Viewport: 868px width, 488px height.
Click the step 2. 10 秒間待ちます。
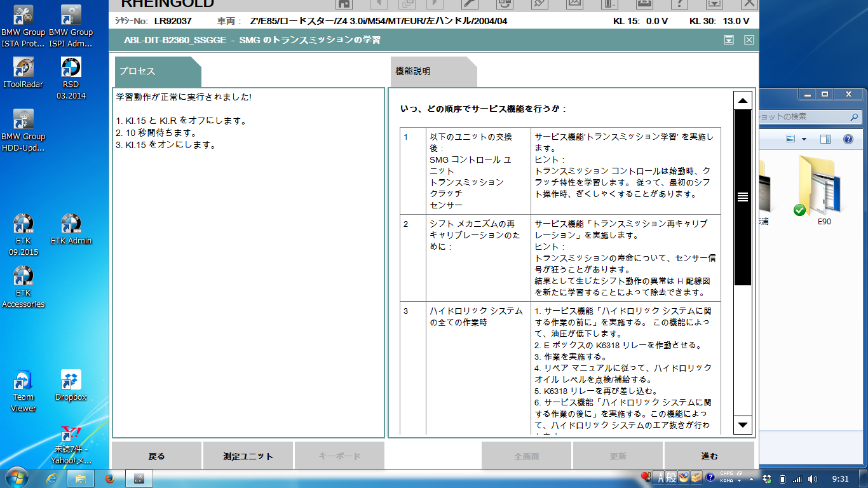(156, 133)
